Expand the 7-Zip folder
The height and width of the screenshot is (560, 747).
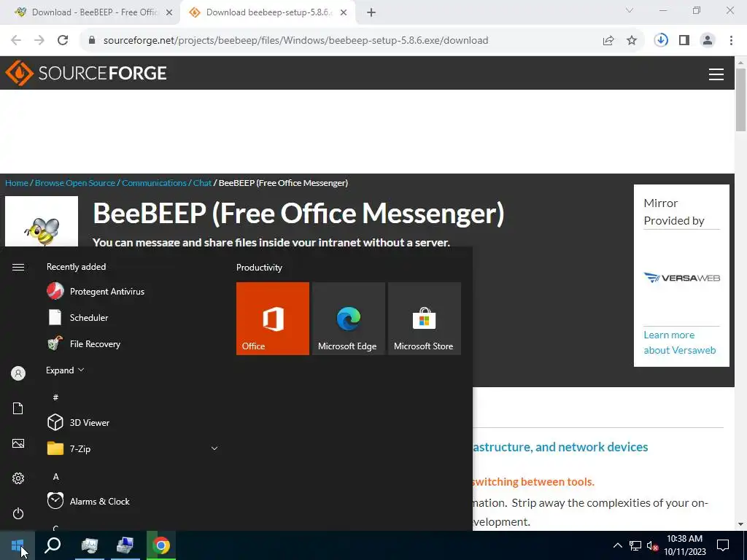click(x=133, y=448)
